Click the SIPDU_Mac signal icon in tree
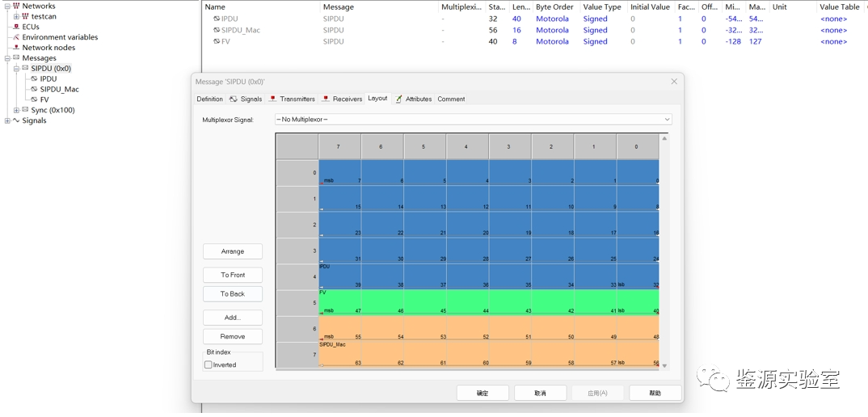 [34, 90]
